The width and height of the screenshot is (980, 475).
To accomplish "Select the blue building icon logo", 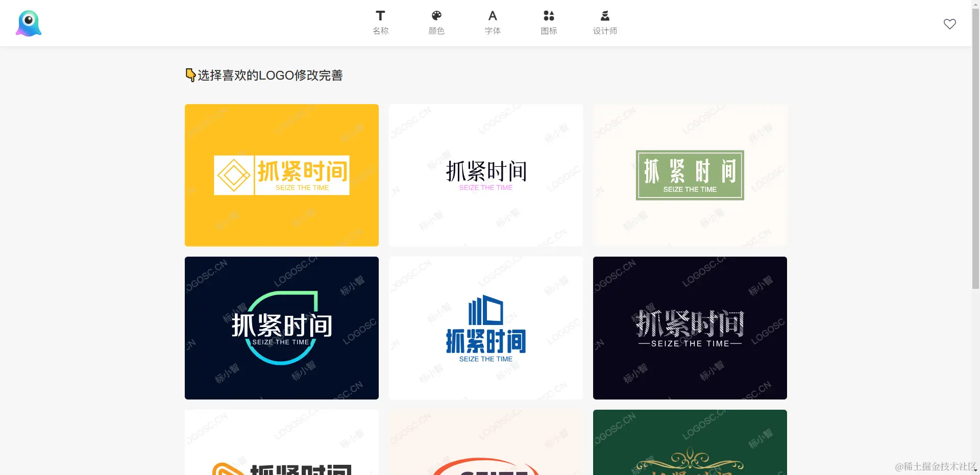I will click(486, 328).
